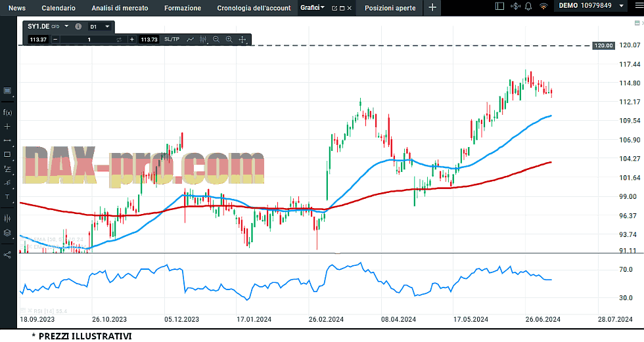Click the chart color scheme icon in sidebar
Image resolution: width=644 pixels, height=342 pixels.
7,91
